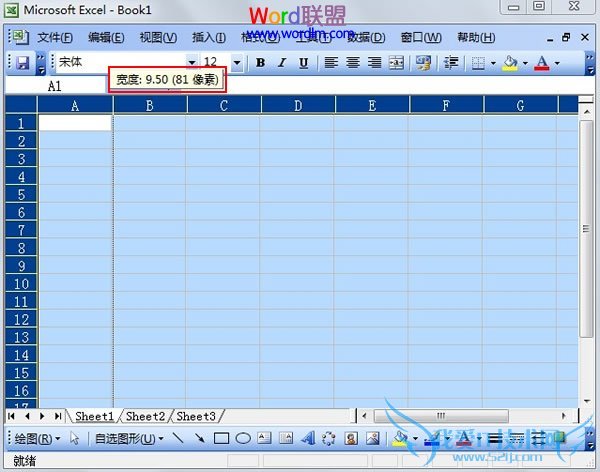Jump to first sheet tab button
The width and height of the screenshot is (600, 472).
[x=11, y=416]
